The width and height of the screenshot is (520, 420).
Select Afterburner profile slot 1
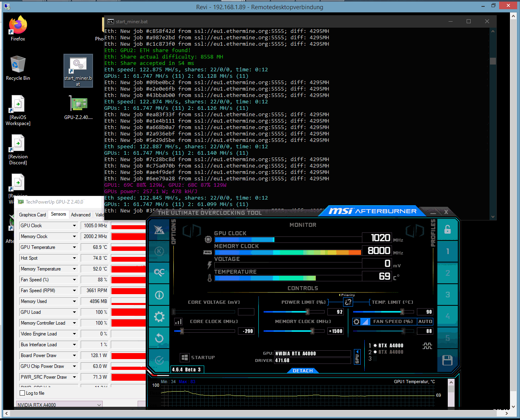tap(447, 251)
